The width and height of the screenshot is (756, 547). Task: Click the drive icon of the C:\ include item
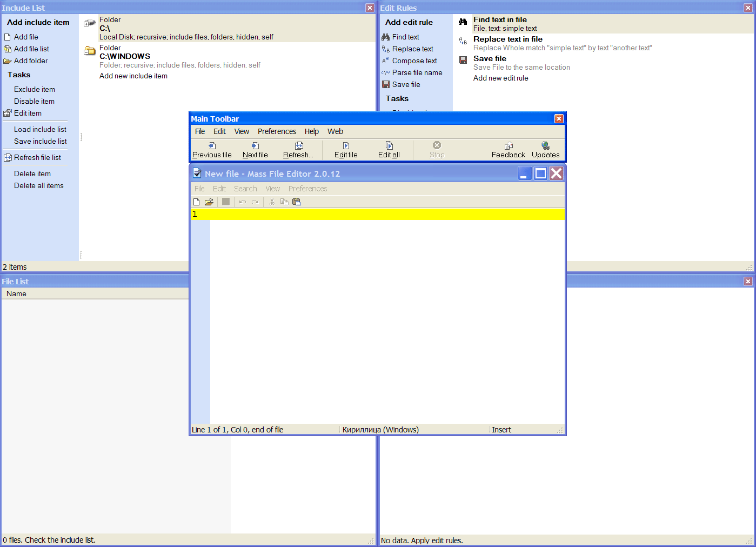[x=90, y=23]
